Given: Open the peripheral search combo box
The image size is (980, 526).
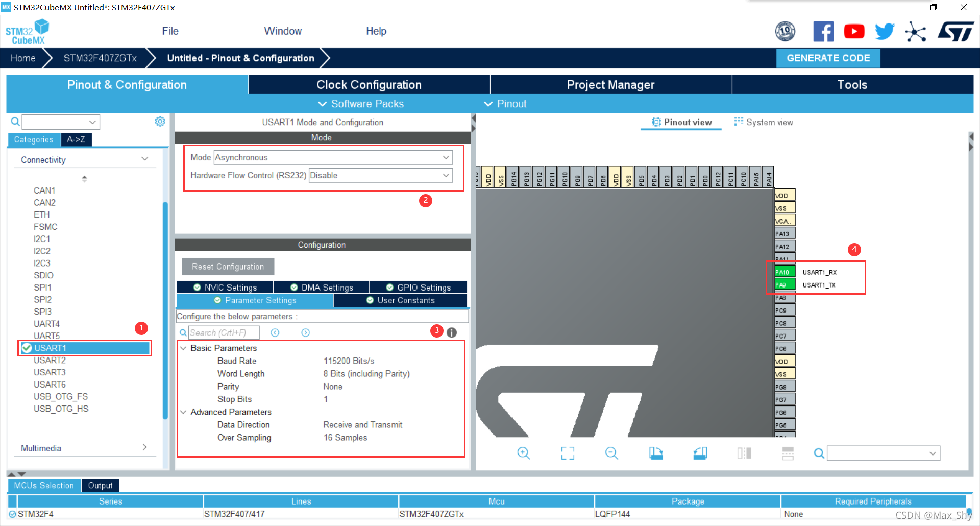Looking at the screenshot, I should coord(61,122).
